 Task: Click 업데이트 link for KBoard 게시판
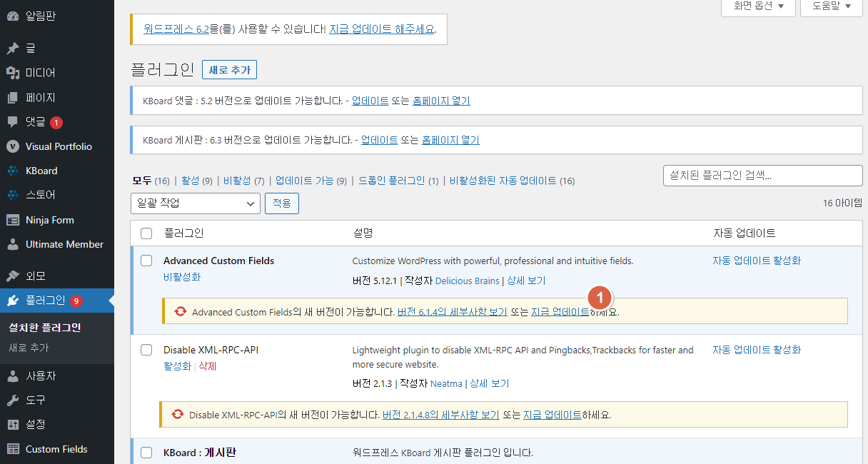coord(380,140)
